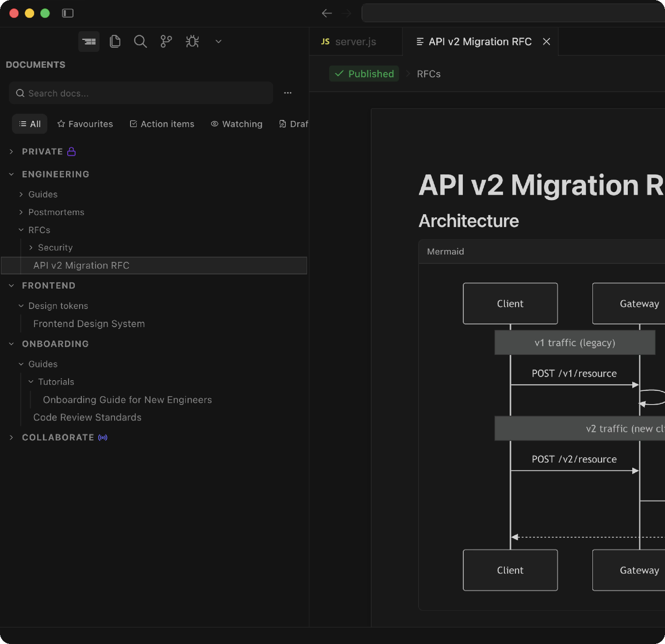Collapse the Tutorials folder
665x644 pixels.
(31, 382)
